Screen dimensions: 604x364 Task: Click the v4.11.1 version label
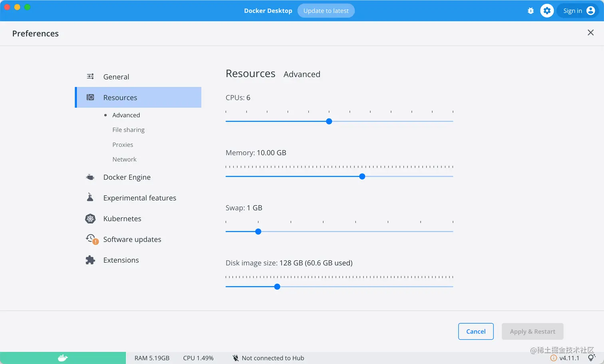pyautogui.click(x=569, y=358)
